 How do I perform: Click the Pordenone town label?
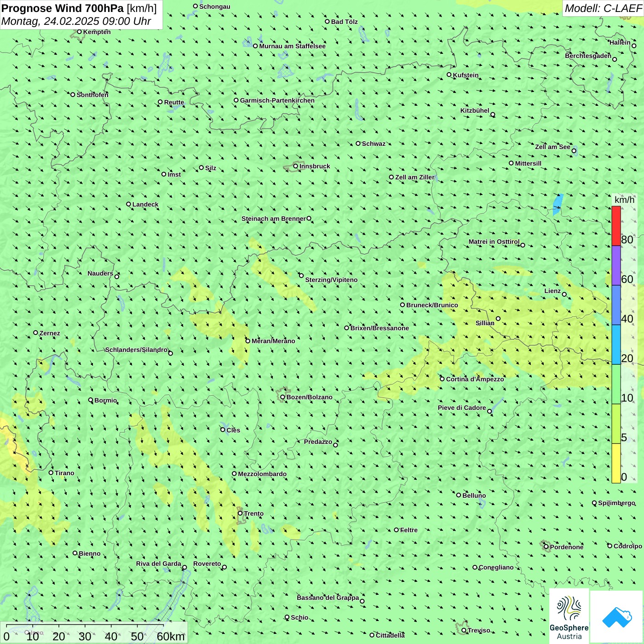(567, 547)
